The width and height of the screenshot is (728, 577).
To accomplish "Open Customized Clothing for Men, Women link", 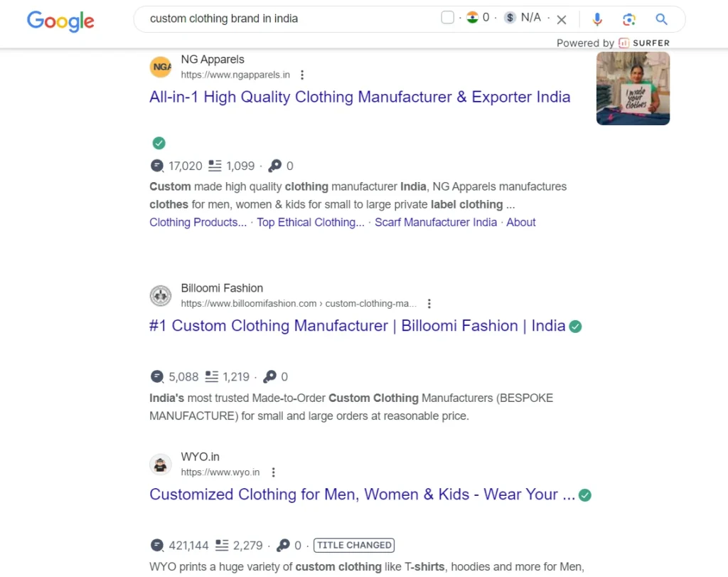I will click(x=362, y=494).
